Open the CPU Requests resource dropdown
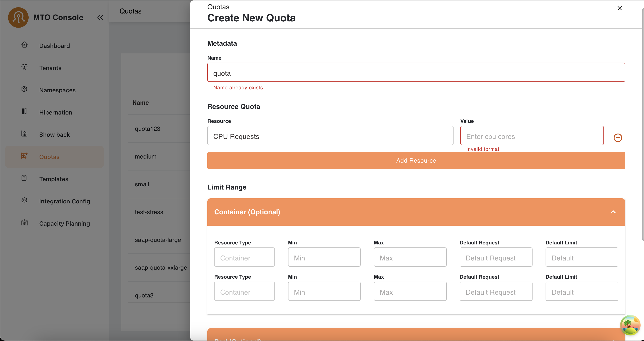This screenshot has height=341, width=644. click(x=330, y=136)
